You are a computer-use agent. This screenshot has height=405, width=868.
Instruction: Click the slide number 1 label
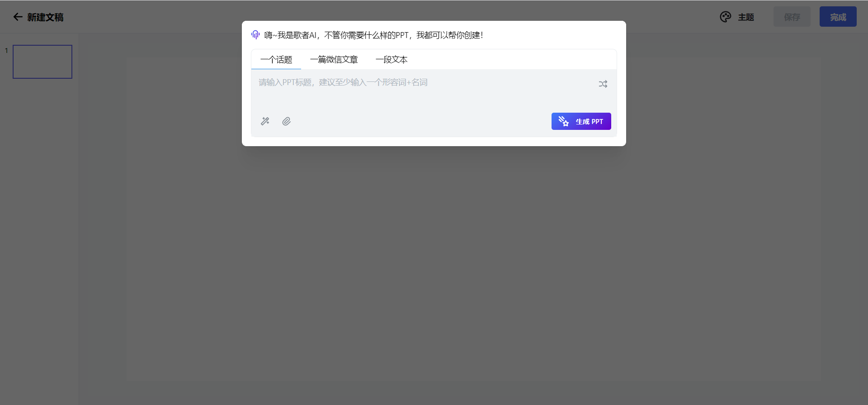(x=6, y=51)
